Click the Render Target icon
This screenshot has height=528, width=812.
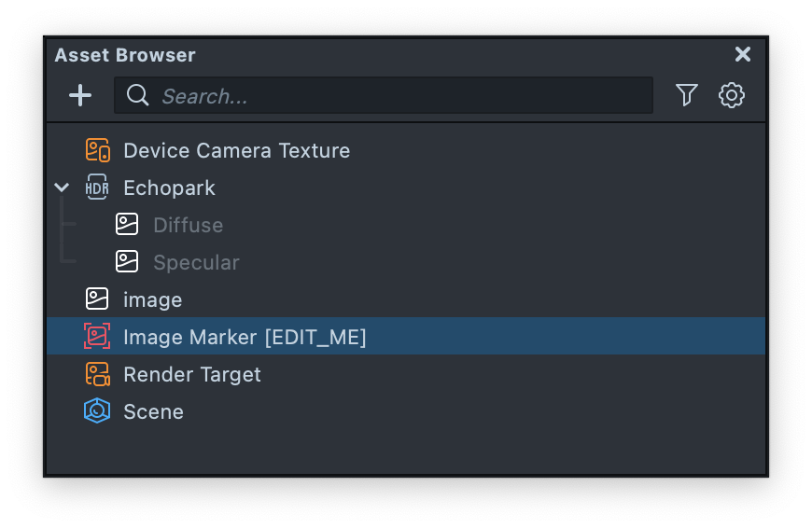coord(97,374)
